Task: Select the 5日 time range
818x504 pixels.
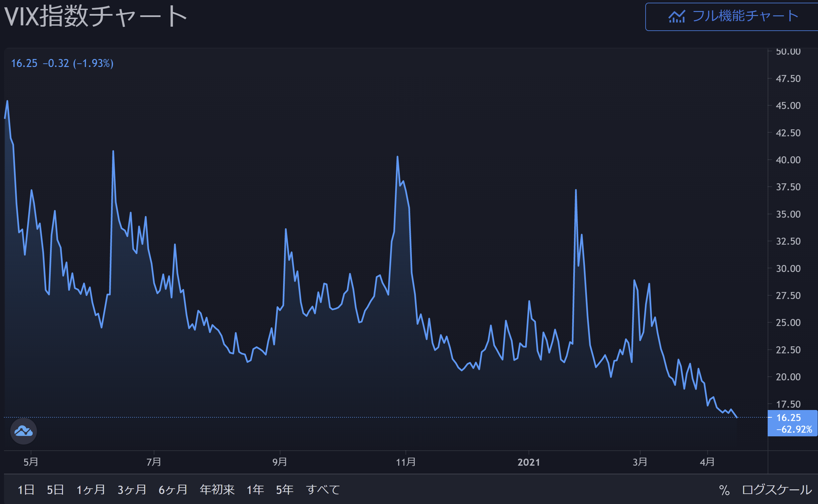Action: tap(55, 490)
